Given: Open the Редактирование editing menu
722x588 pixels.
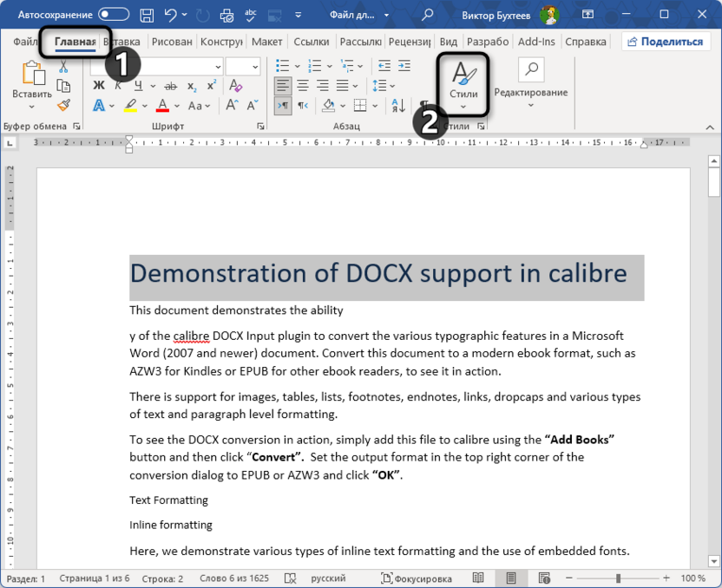Looking at the screenshot, I should (x=531, y=84).
